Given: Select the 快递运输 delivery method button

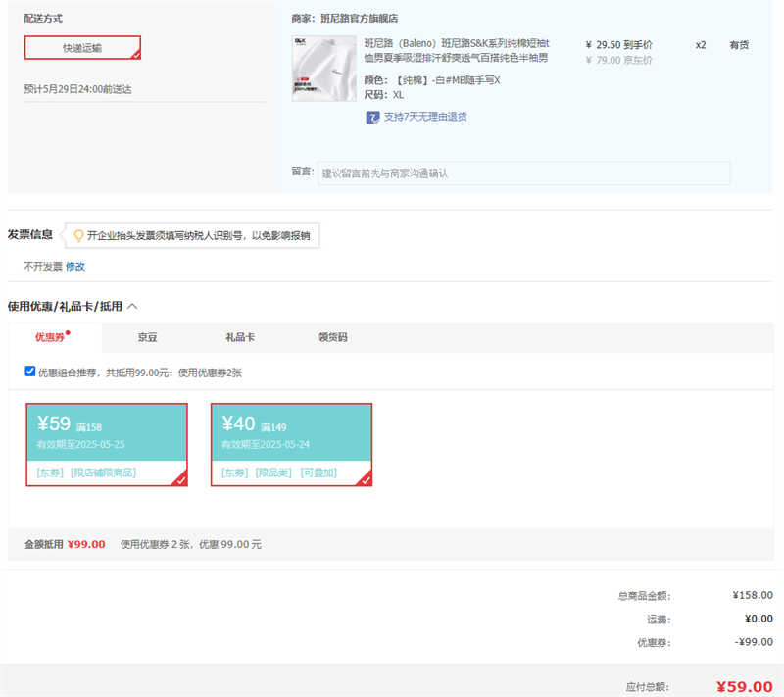Looking at the screenshot, I should pyautogui.click(x=82, y=48).
